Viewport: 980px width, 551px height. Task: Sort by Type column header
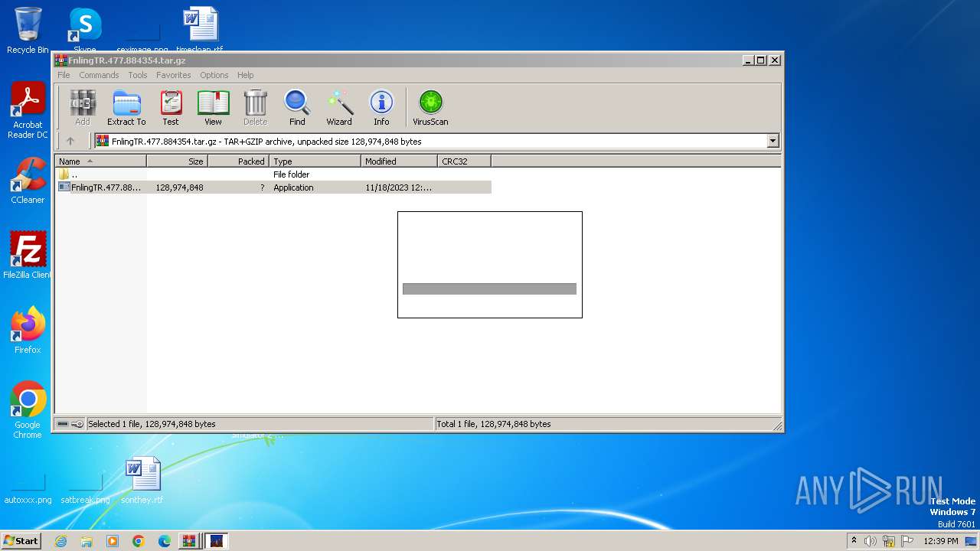point(315,161)
